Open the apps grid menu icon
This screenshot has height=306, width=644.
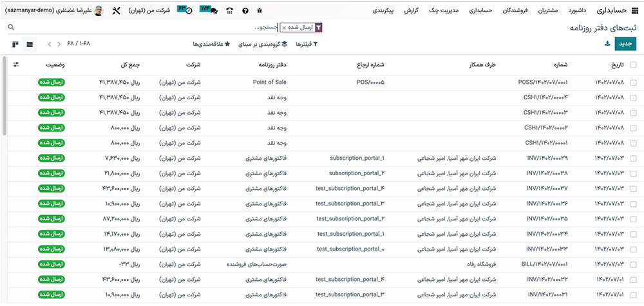pyautogui.click(x=635, y=11)
